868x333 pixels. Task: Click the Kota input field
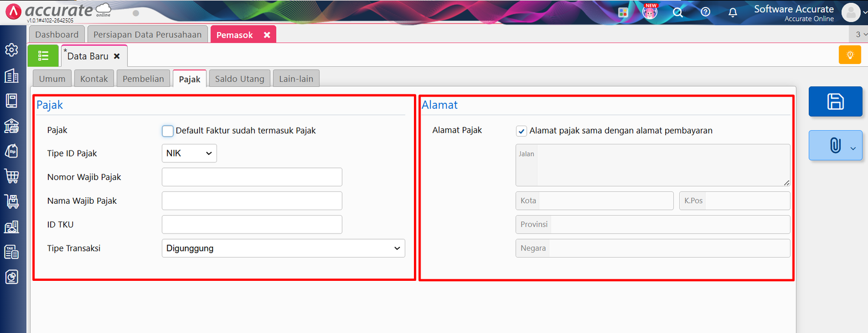(595, 201)
